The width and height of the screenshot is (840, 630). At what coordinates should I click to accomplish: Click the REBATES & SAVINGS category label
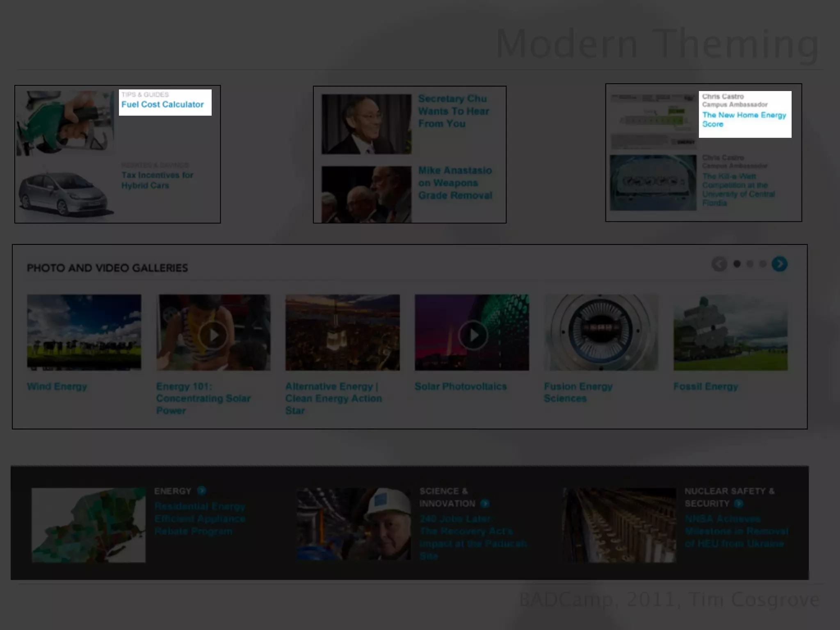click(155, 165)
